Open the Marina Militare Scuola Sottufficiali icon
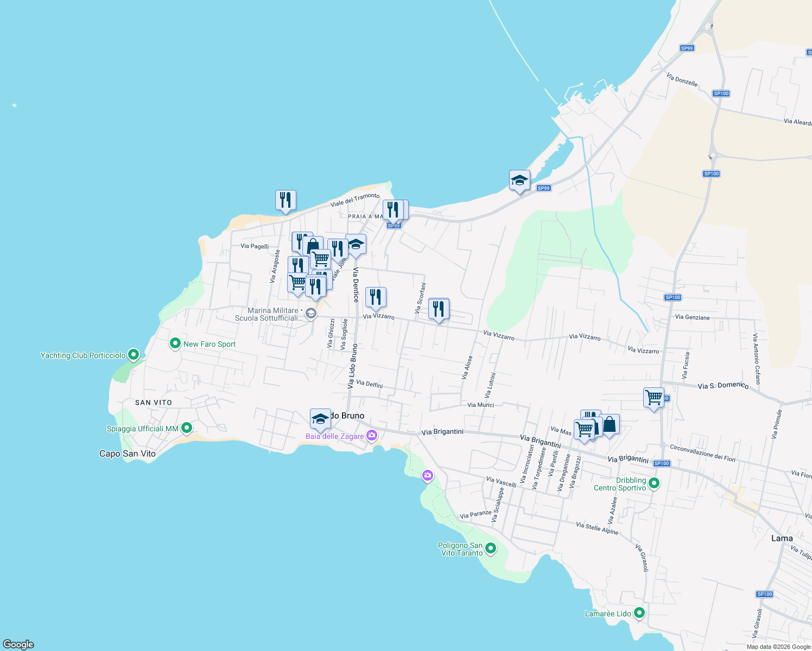 click(x=310, y=314)
